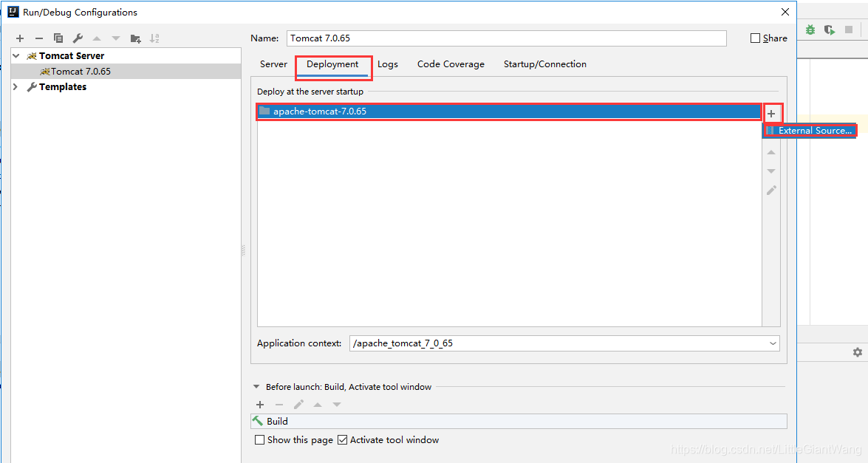This screenshot has height=463, width=868.
Task: Remove the selected configuration with minus button
Action: pos(39,38)
